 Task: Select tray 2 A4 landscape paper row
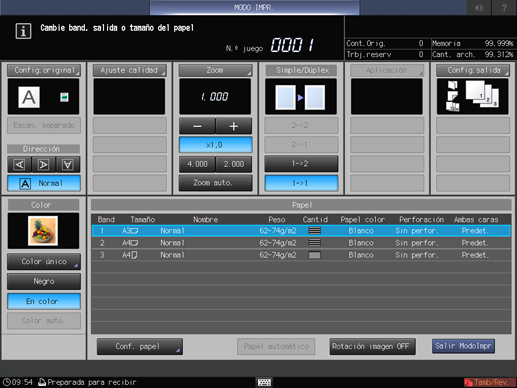301,243
